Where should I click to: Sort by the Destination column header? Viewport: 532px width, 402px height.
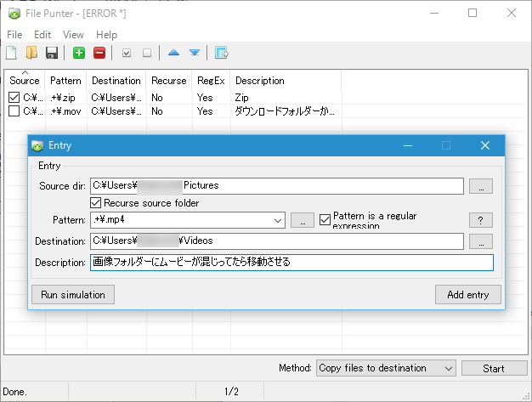click(x=116, y=81)
